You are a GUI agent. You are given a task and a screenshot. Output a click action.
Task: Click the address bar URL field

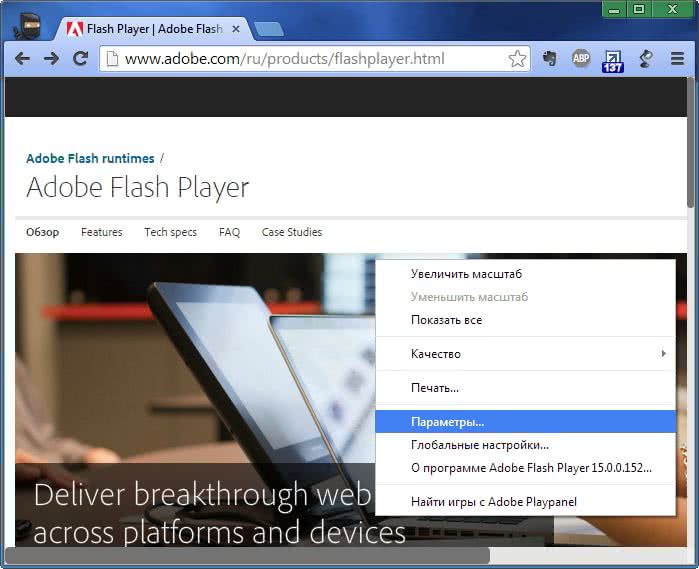click(300, 59)
